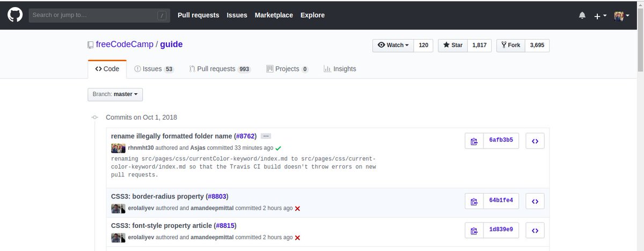644x251 pixels.
Task: Switch to the Code tab
Action: coord(107,69)
